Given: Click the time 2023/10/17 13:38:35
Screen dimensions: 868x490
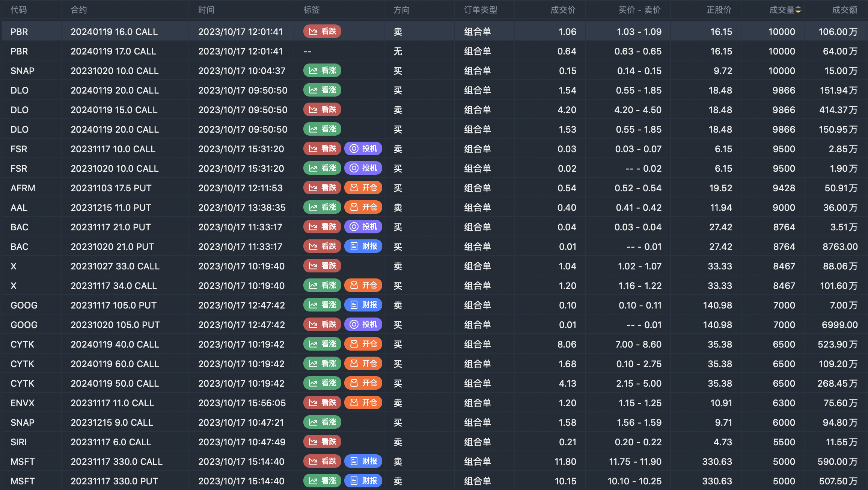Looking at the screenshot, I should (242, 207).
